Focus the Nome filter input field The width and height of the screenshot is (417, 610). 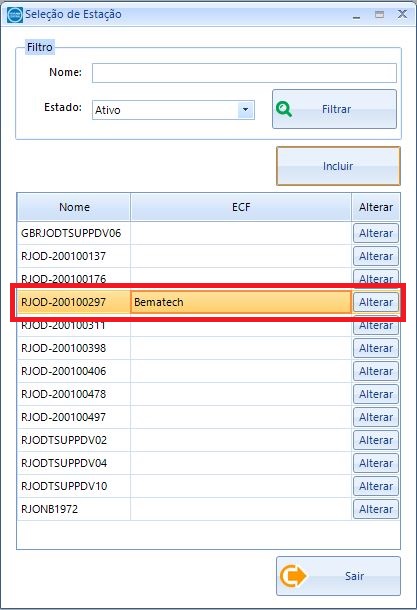click(x=244, y=73)
